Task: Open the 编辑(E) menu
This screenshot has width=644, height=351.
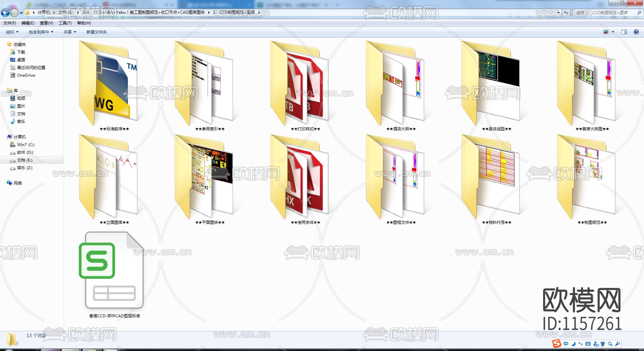Action: (x=28, y=23)
